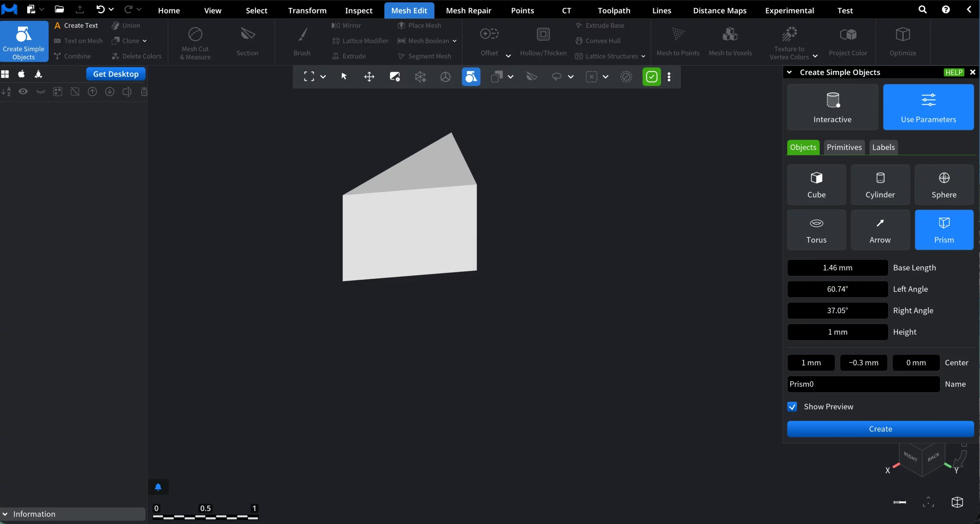Choose the Torus primitive
Screen dimensions: 980x524
point(816,229)
